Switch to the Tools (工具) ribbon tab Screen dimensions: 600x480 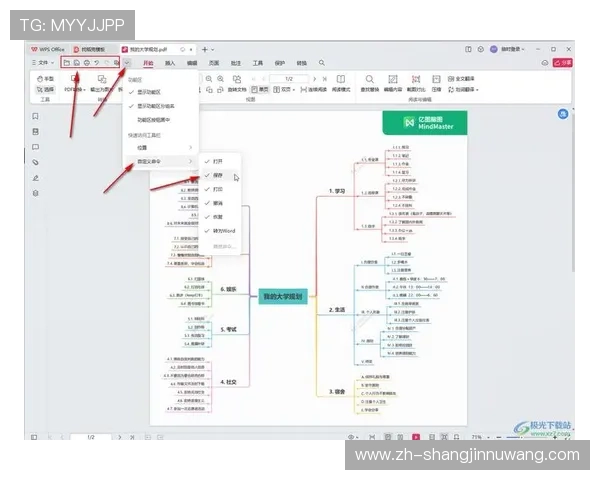click(258, 63)
